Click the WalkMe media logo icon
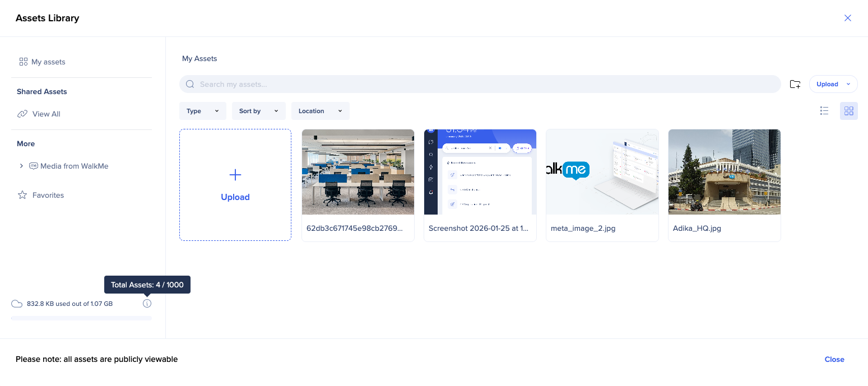 click(x=34, y=166)
